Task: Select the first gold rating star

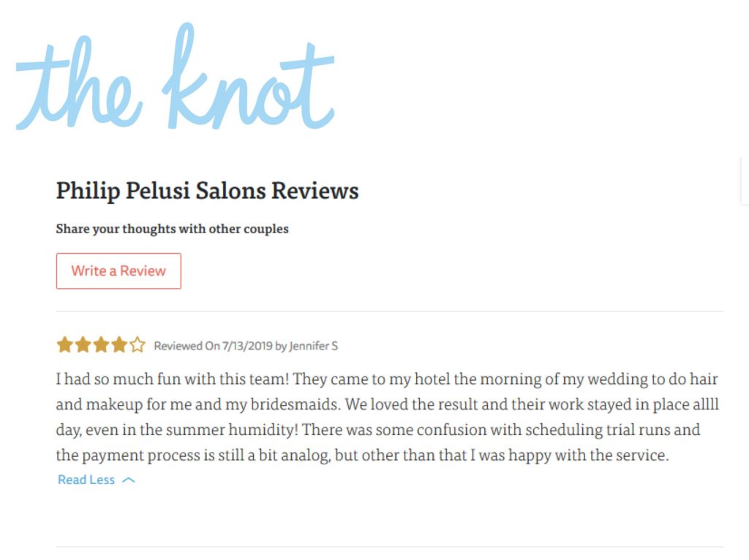Action: point(64,344)
